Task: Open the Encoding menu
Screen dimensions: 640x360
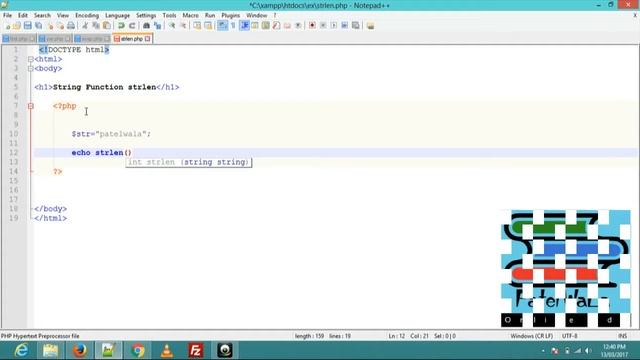Action: [x=87, y=15]
